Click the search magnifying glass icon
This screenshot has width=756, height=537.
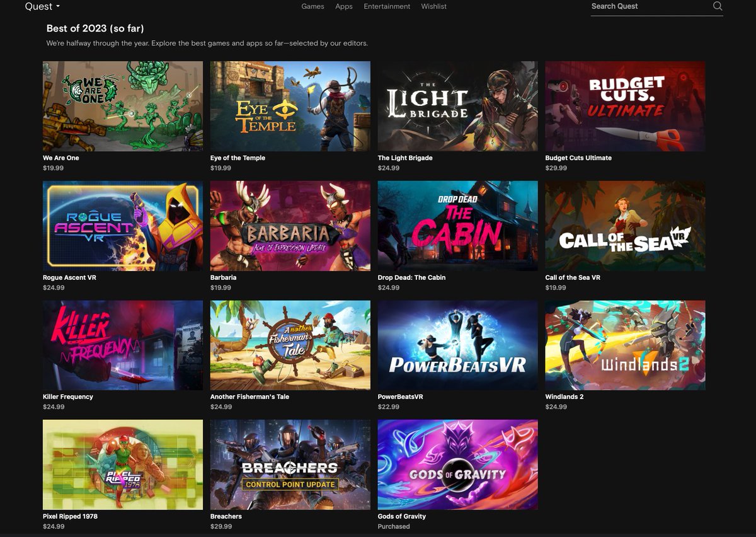click(x=717, y=6)
